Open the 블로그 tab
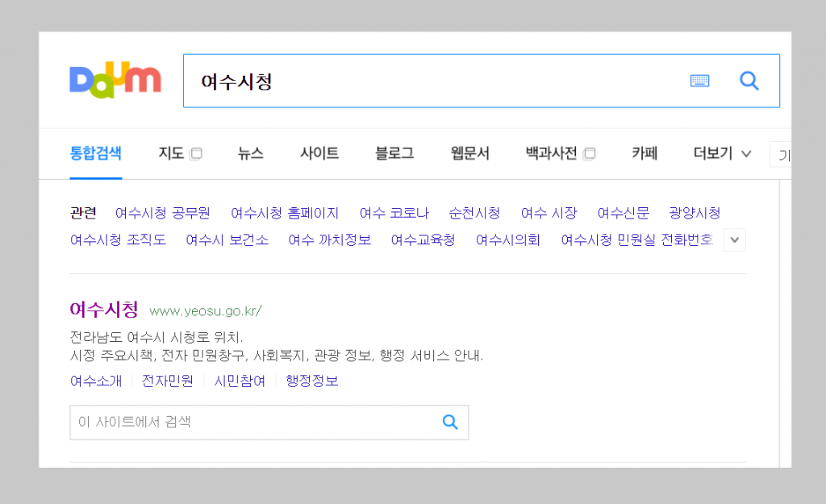The width and height of the screenshot is (826, 504). [x=394, y=153]
